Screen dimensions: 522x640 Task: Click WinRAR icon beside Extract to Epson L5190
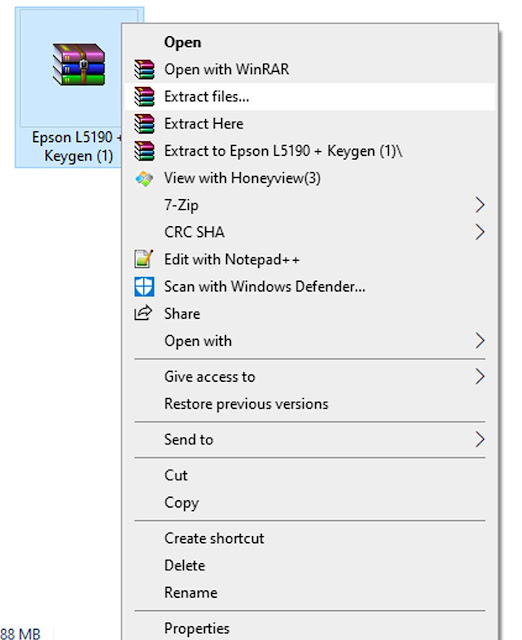click(x=144, y=151)
